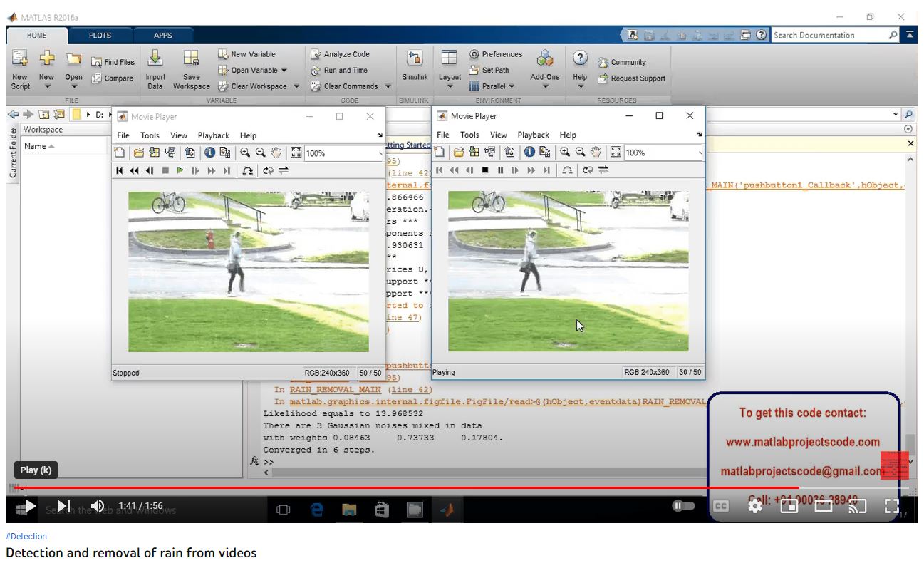The image size is (924, 568).
Task: Switch to the PLOTS ribbon tab
Action: [100, 35]
